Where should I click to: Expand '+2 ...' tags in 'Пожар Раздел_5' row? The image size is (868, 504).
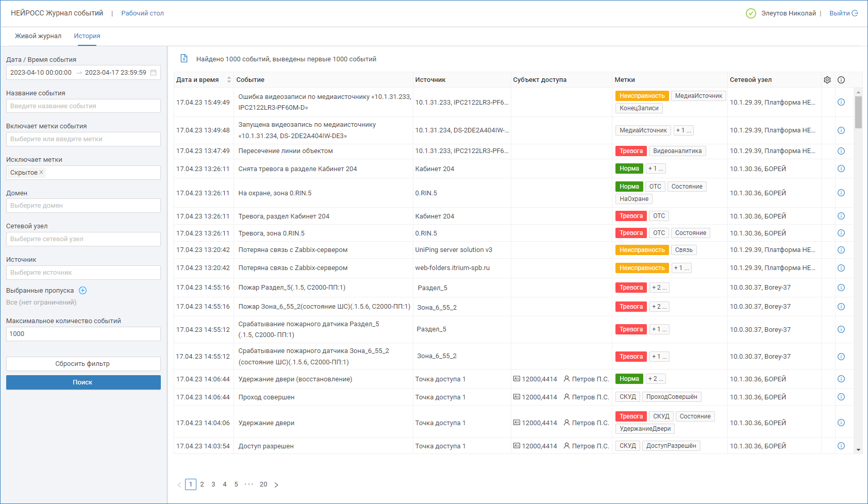pos(659,288)
